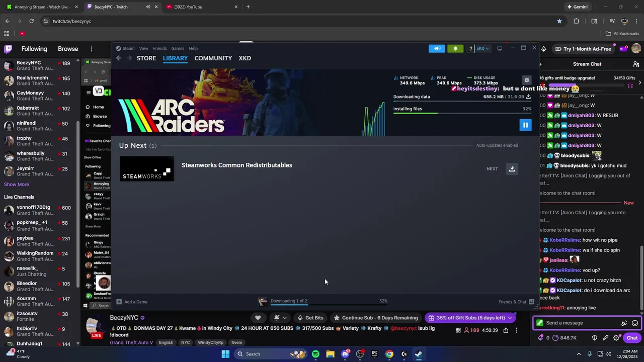Open BeezyNYC notification bell dropdown
The width and height of the screenshot is (644, 362).
click(280, 318)
